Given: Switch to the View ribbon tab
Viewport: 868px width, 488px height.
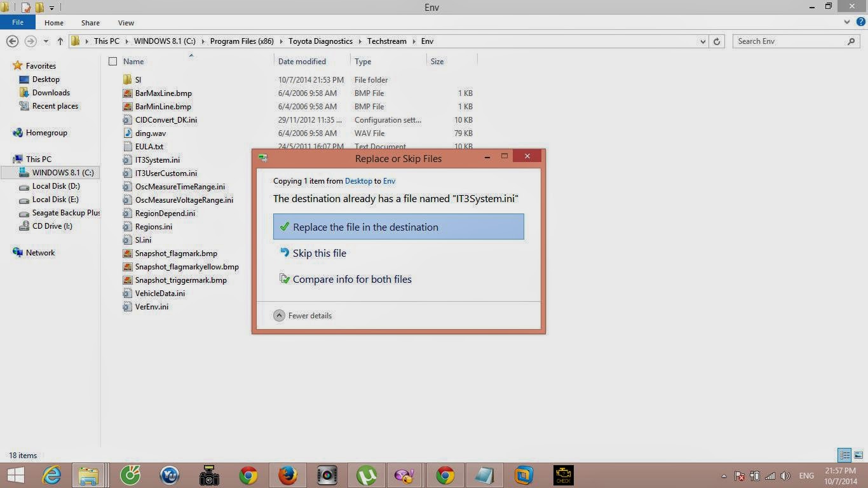Looking at the screenshot, I should [x=126, y=23].
